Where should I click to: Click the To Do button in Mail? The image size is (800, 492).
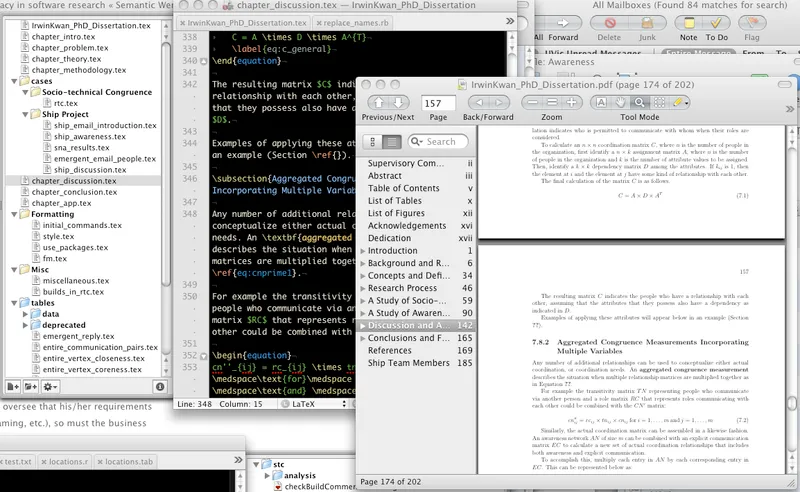[716, 23]
